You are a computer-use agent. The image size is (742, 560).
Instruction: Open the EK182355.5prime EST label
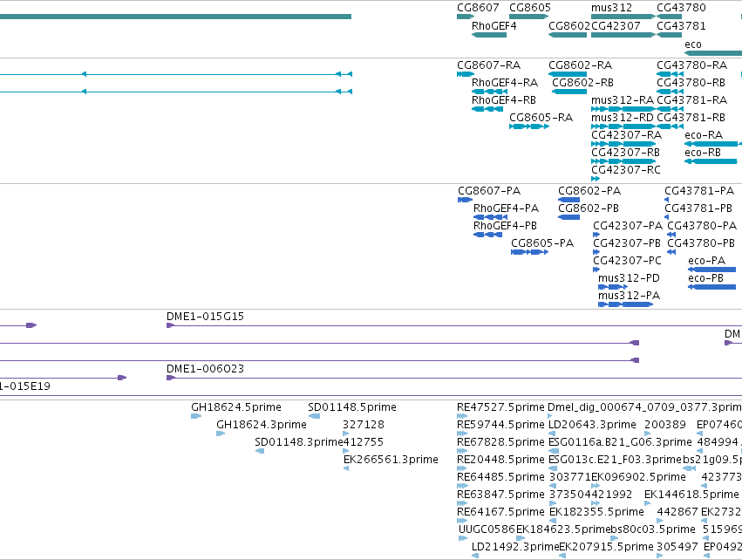tap(596, 512)
